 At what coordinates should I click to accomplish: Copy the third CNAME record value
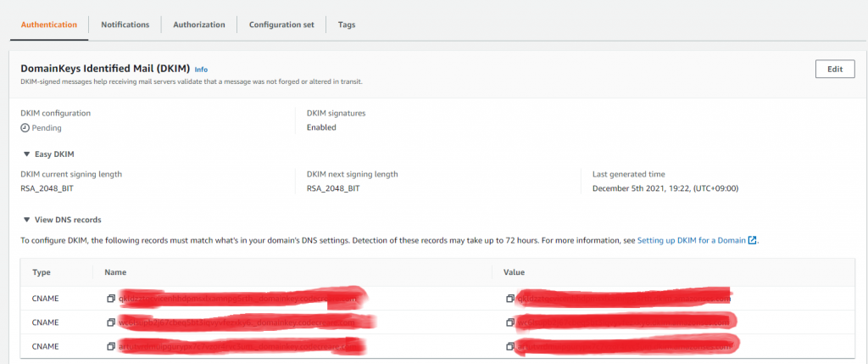click(509, 346)
